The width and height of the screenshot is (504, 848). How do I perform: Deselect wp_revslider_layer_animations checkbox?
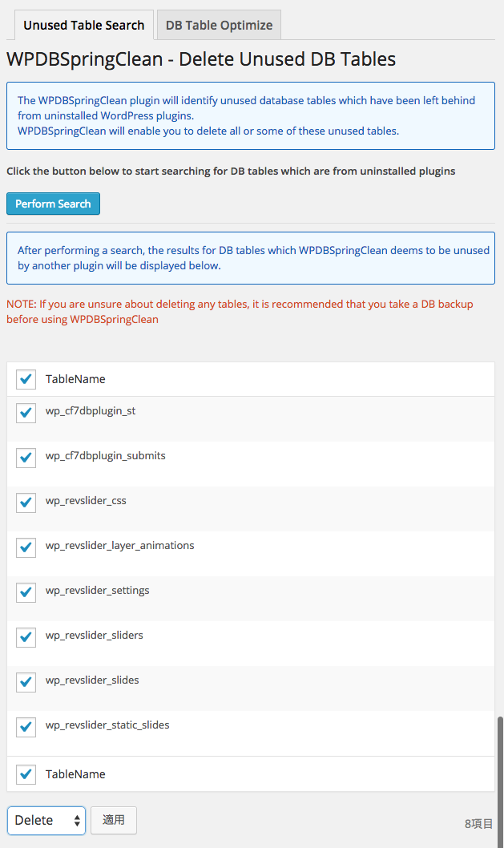tap(26, 548)
